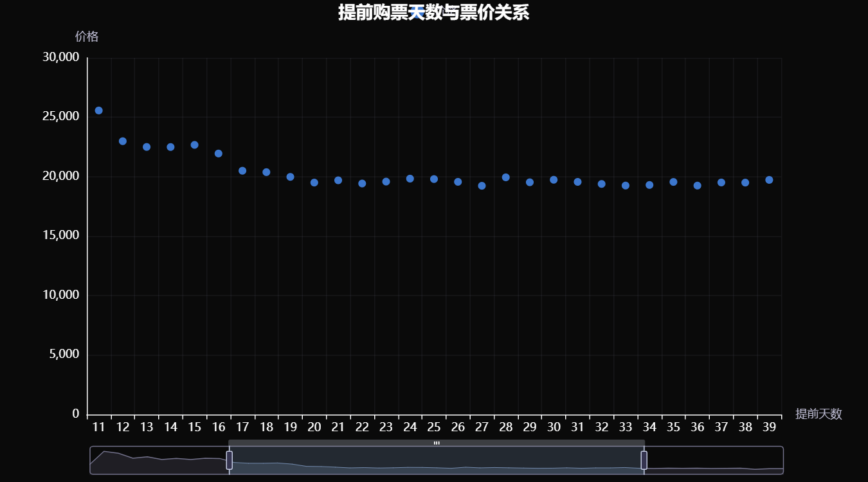Click the y-axis label 30,000
Viewport: 868px width, 482px height.
60,58
